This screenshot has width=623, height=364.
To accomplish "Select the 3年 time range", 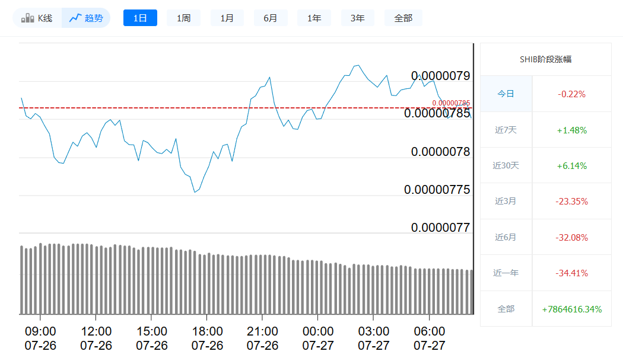I will (x=357, y=17).
